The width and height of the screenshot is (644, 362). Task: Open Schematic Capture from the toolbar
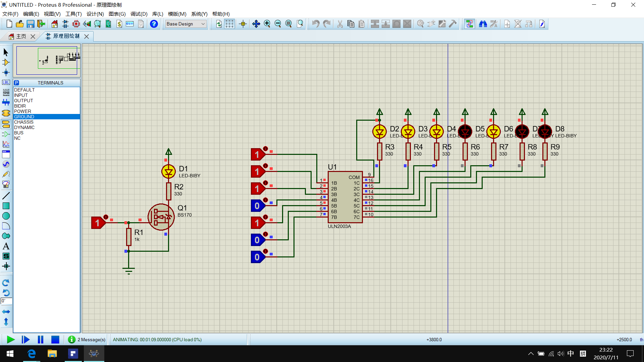(65, 24)
